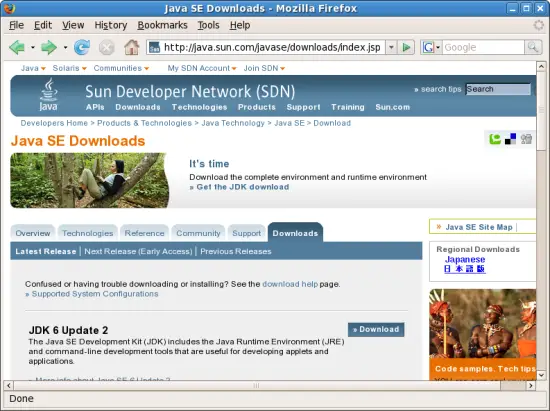Screen dimensions: 550x411
Task: Open the Supported System Configurations link
Action: tap(95, 294)
